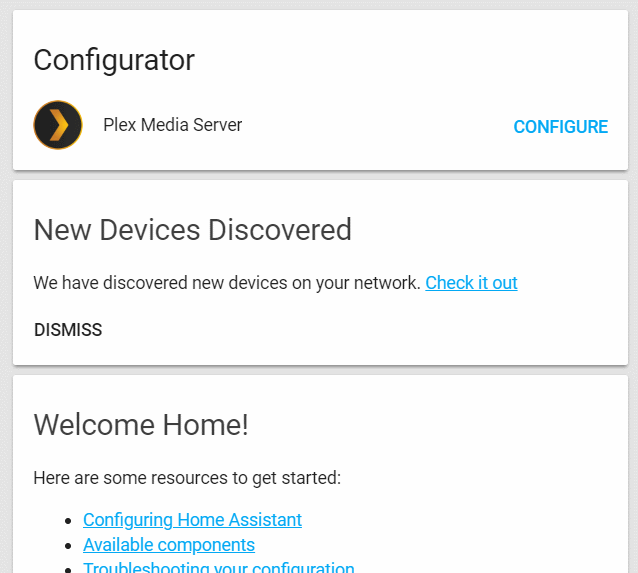Click the bullet beside Troubleshooting your configuration

coord(68,568)
